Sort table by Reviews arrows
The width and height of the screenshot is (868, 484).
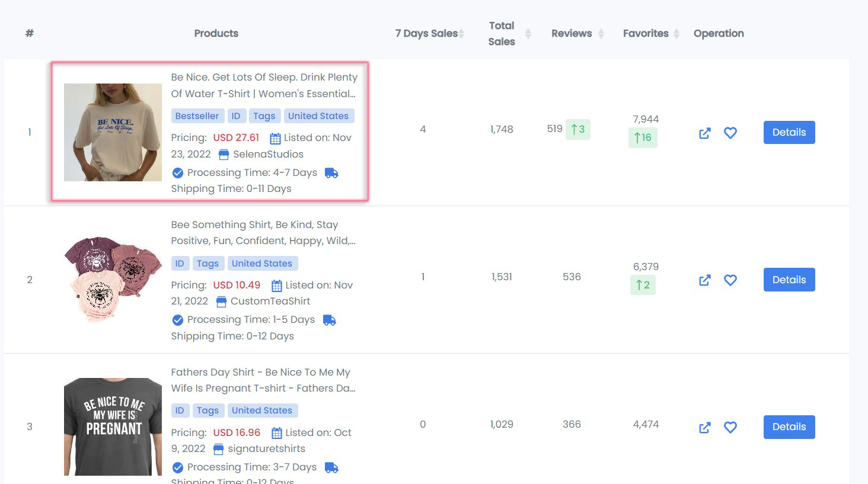coord(601,34)
